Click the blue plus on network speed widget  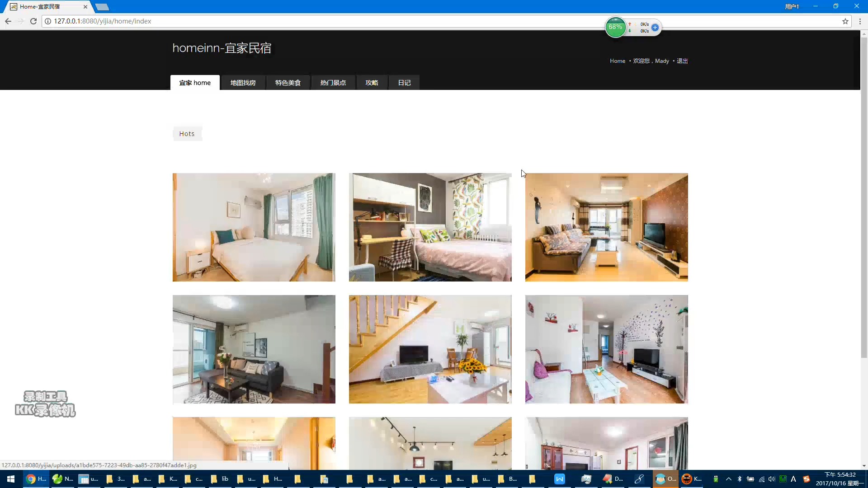pyautogui.click(x=655, y=27)
